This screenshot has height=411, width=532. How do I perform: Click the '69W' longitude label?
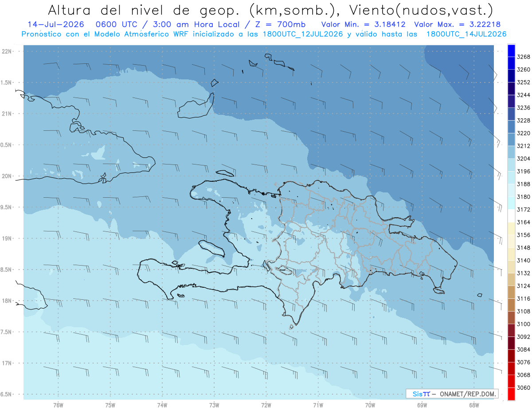[x=422, y=404]
